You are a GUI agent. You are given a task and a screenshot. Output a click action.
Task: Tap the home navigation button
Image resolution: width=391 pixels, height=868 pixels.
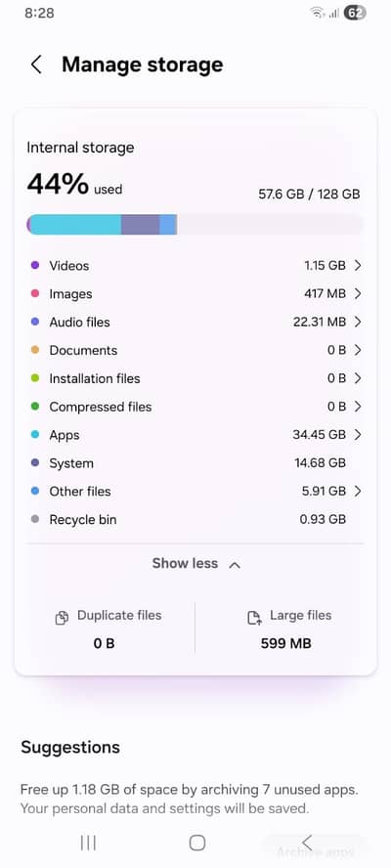pos(197,843)
